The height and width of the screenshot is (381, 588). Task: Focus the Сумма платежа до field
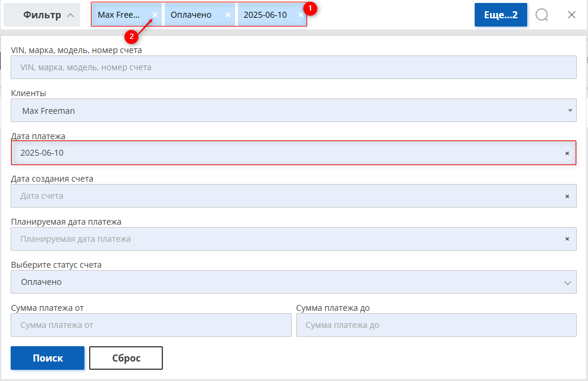[x=436, y=325]
